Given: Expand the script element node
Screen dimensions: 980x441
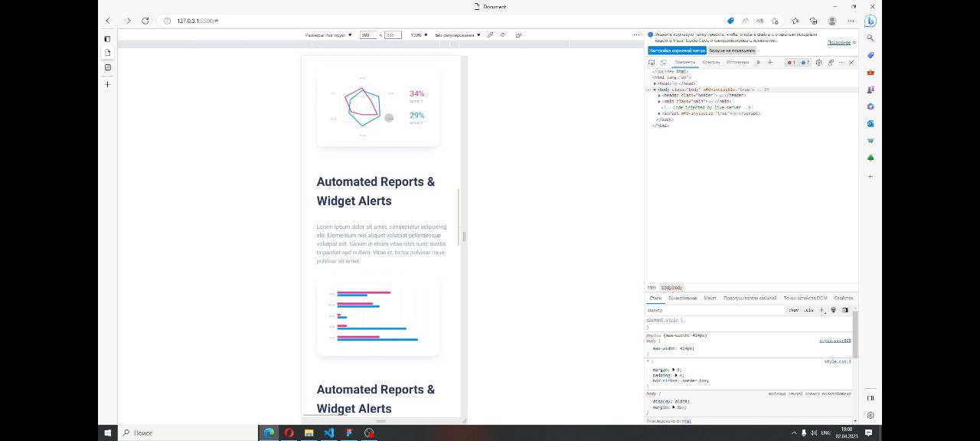Looking at the screenshot, I should click(659, 113).
